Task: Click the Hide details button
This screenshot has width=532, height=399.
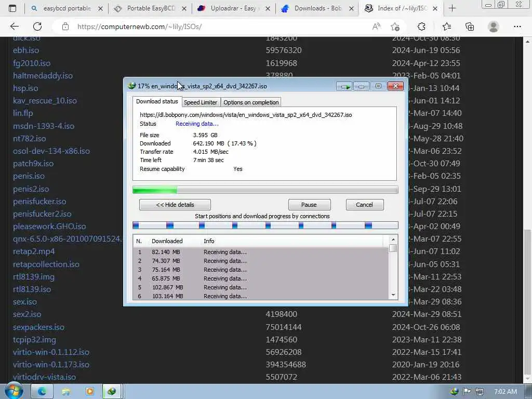Action: click(x=175, y=205)
